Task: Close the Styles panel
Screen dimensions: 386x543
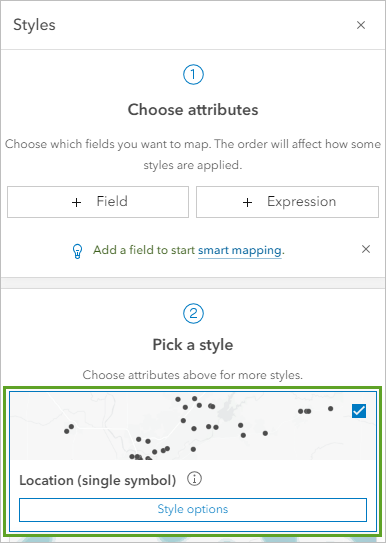Action: pyautogui.click(x=361, y=25)
